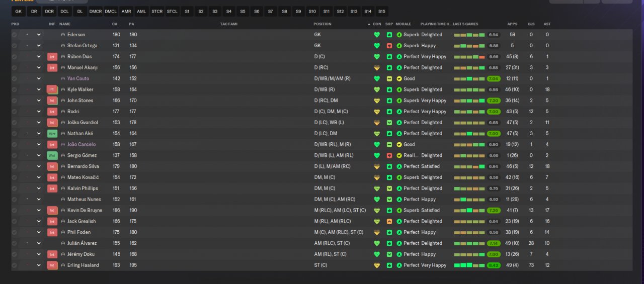Viewport: 644px width, 284px height.
Task: Click the Int badge beside Kyle Walker
Action: click(x=52, y=89)
